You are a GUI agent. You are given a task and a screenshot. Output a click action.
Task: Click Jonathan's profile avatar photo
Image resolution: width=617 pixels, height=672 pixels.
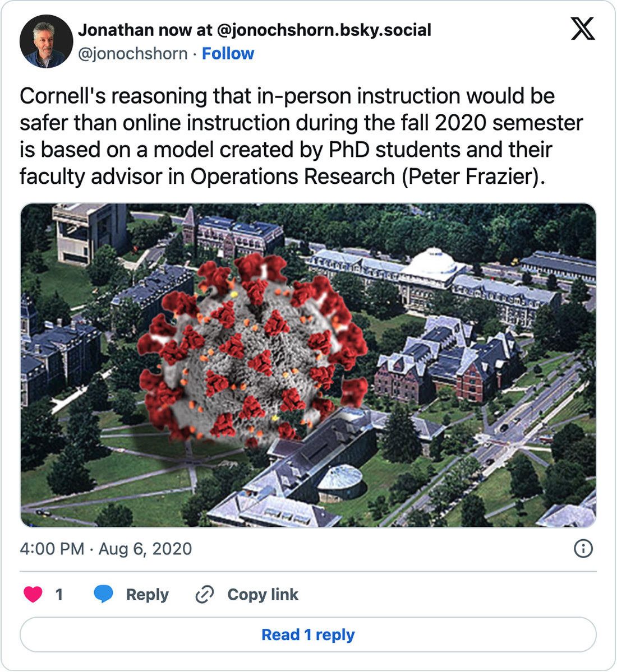click(46, 41)
